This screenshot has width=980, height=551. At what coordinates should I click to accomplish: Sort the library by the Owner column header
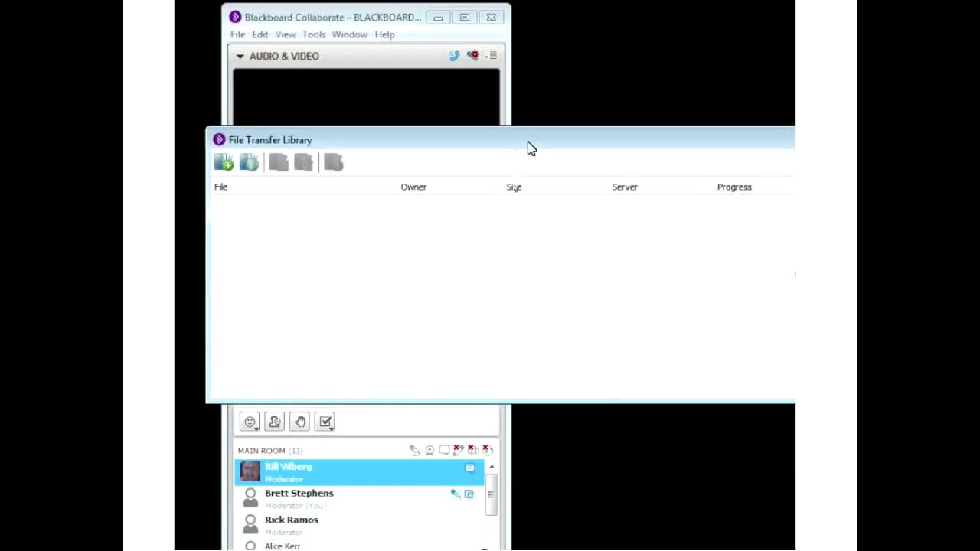(413, 187)
